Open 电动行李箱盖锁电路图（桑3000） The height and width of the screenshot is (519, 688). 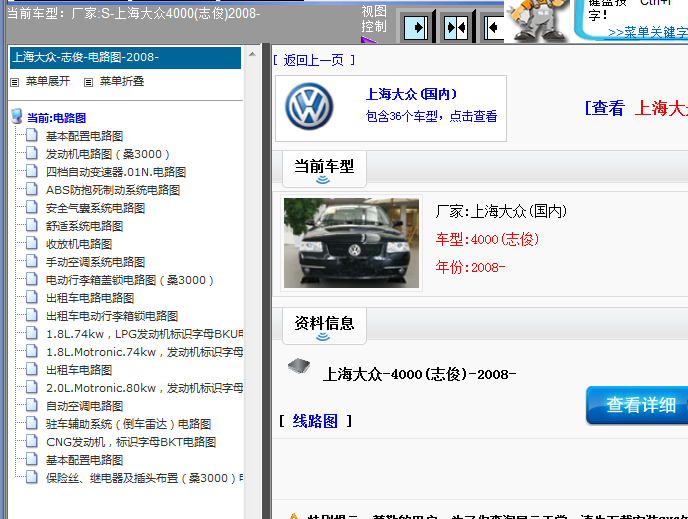(130, 280)
